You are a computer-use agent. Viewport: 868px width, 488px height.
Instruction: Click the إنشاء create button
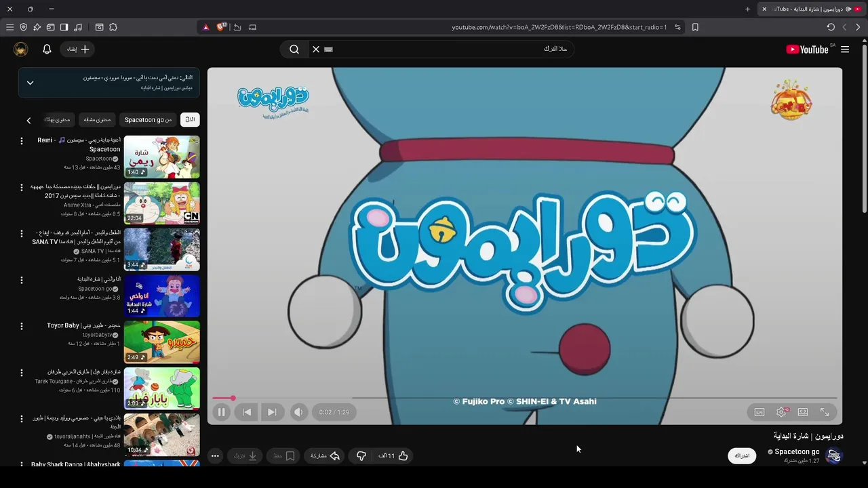pos(78,49)
